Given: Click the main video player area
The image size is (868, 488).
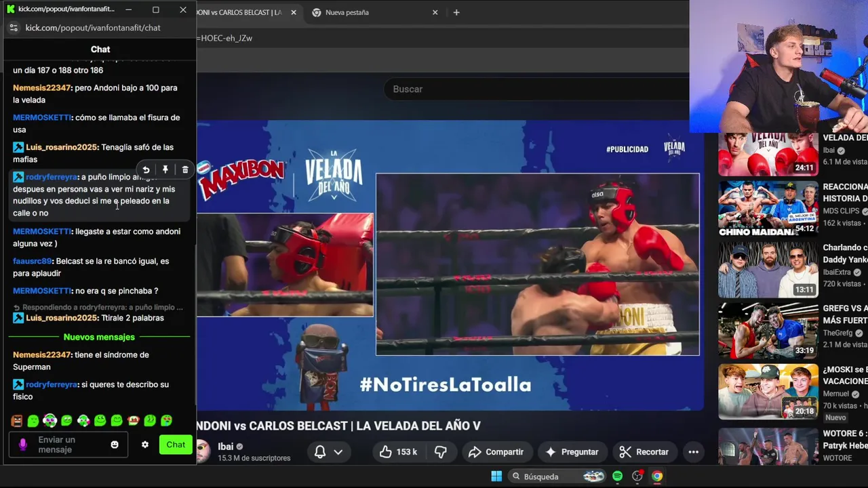Looking at the screenshot, I should click(450, 265).
